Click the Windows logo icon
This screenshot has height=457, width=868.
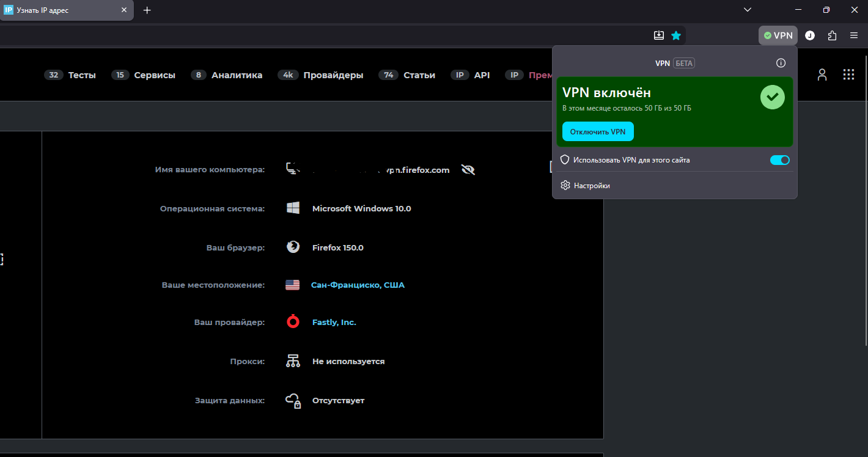pos(293,208)
